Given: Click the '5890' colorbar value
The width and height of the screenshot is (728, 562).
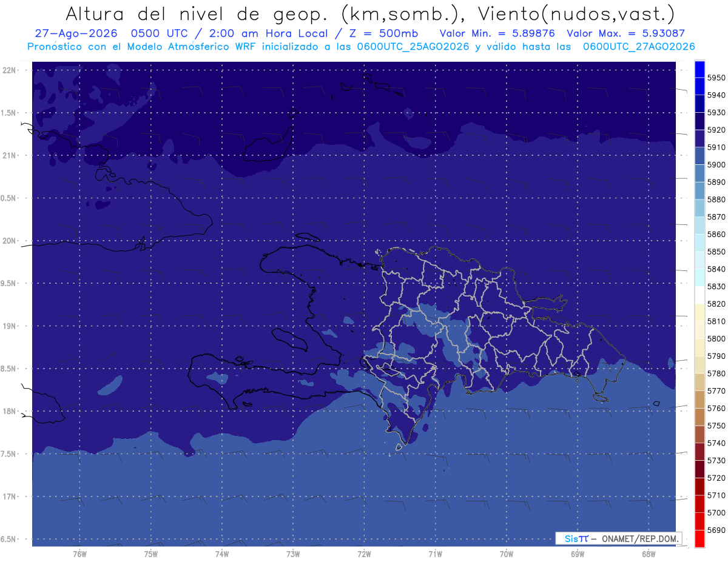Looking at the screenshot, I should coord(716,182).
